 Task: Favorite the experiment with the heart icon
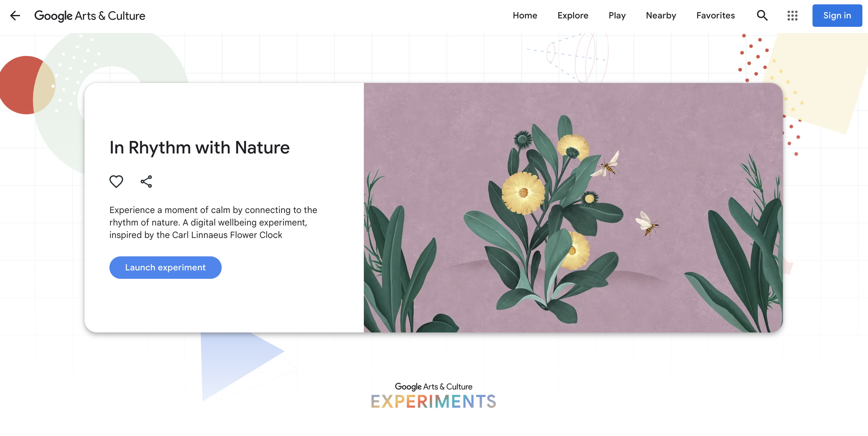pyautogui.click(x=116, y=181)
